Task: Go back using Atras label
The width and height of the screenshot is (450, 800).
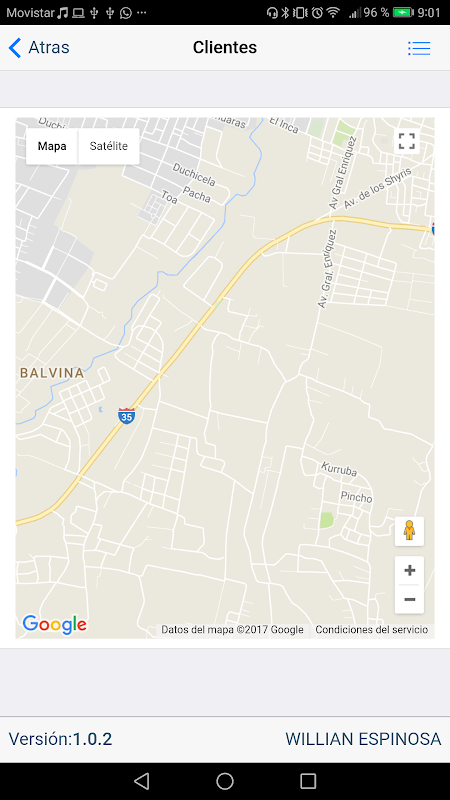Action: (x=49, y=47)
